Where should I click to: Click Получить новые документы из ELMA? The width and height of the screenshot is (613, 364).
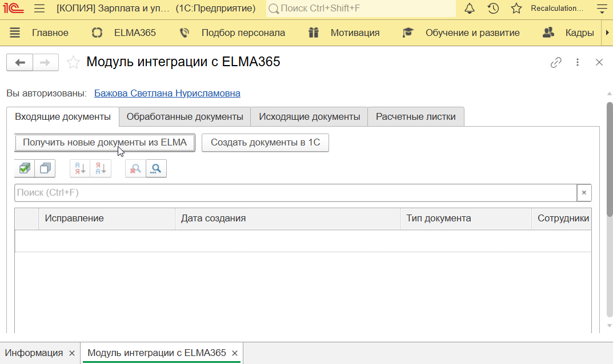105,143
